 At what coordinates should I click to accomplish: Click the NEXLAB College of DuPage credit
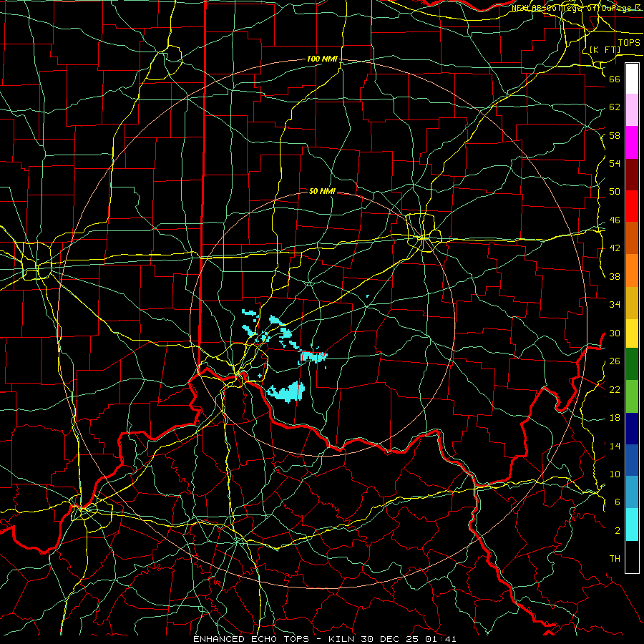click(577, 8)
